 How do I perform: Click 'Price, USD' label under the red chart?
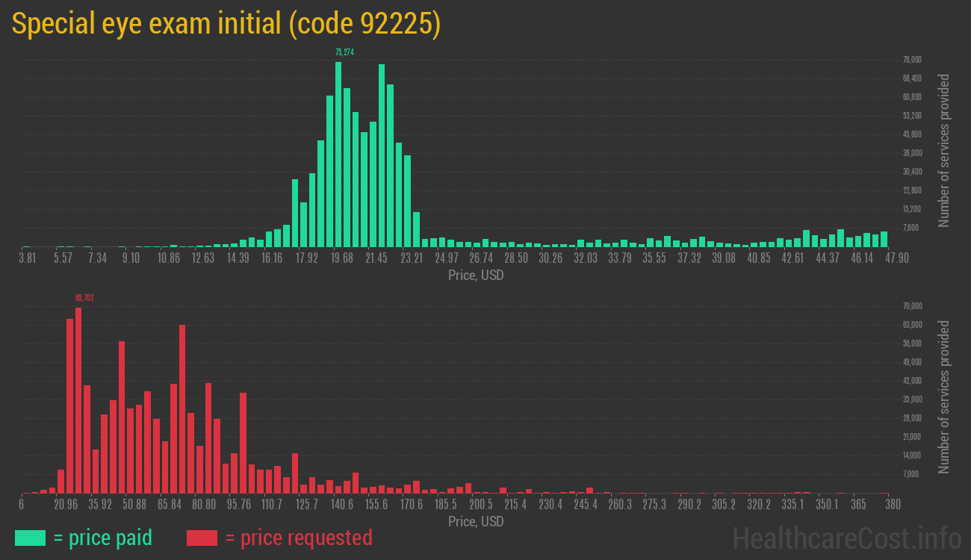[x=476, y=522]
